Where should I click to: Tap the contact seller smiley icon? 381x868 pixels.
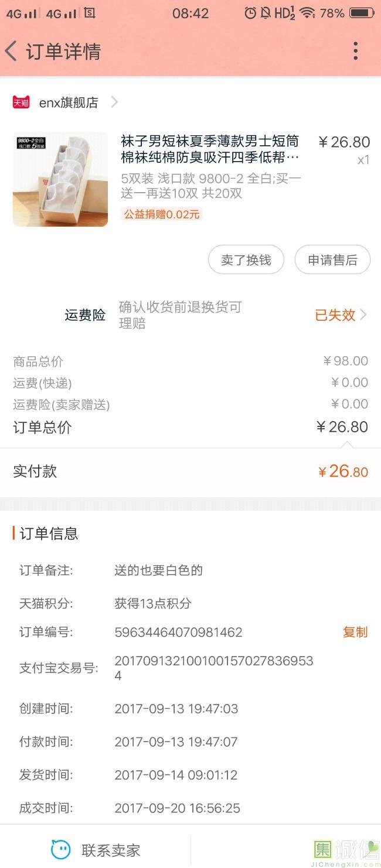pos(60,849)
